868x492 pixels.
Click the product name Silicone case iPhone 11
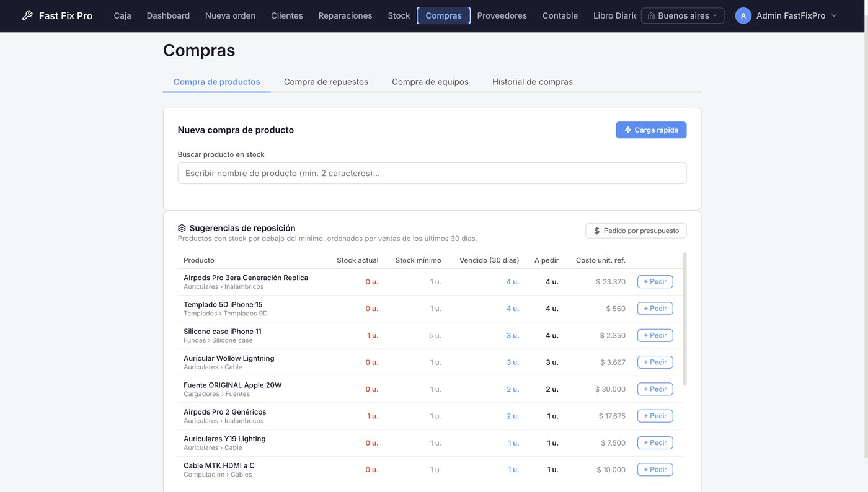[223, 332]
